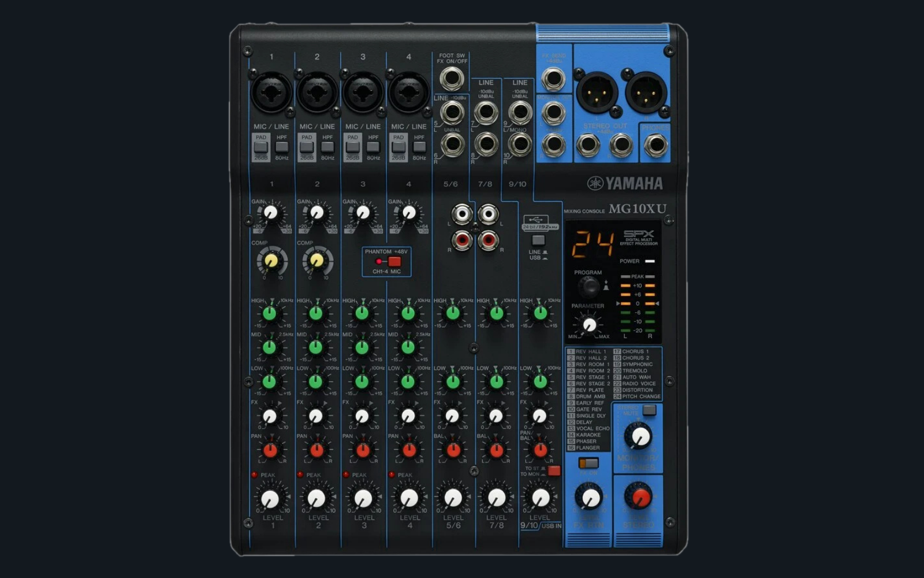Image resolution: width=924 pixels, height=578 pixels.
Task: Click channel 1 XLR combo input jack
Action: (x=271, y=92)
